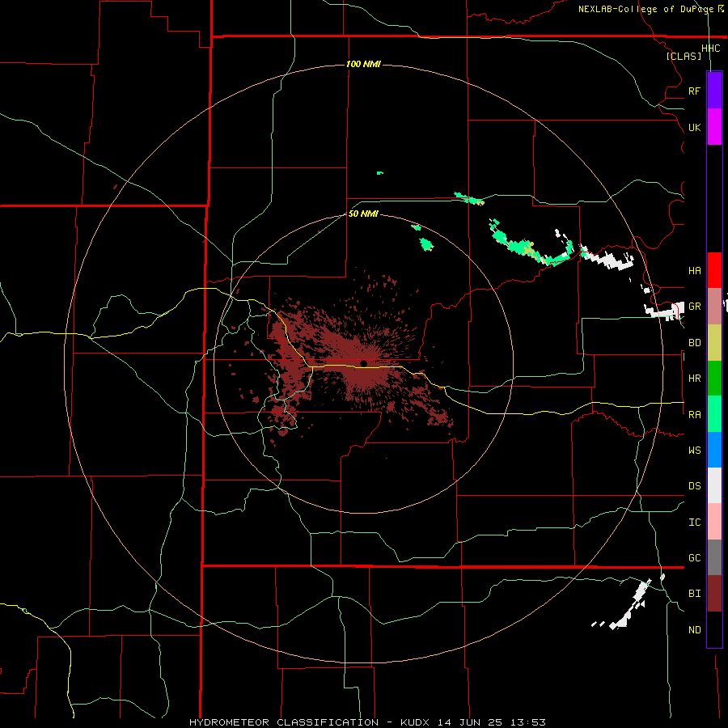Image resolution: width=728 pixels, height=728 pixels.
Task: Click the DS legend label
Action: 694,486
